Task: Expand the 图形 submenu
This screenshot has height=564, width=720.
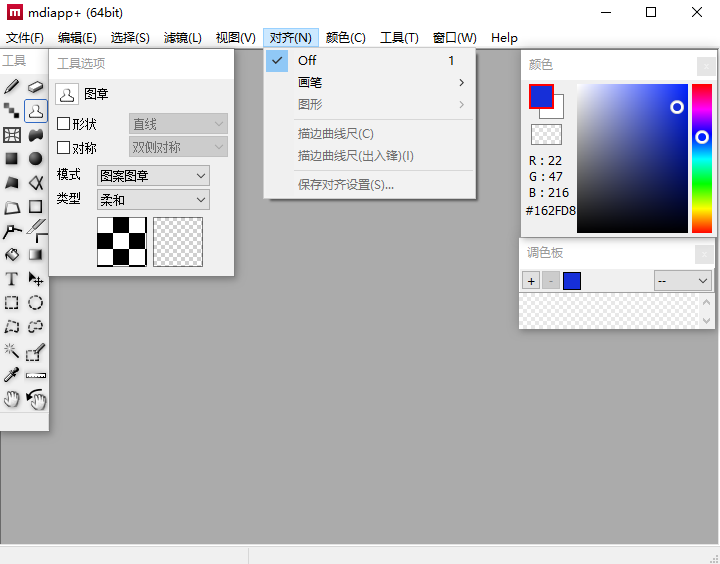Action: [370, 104]
